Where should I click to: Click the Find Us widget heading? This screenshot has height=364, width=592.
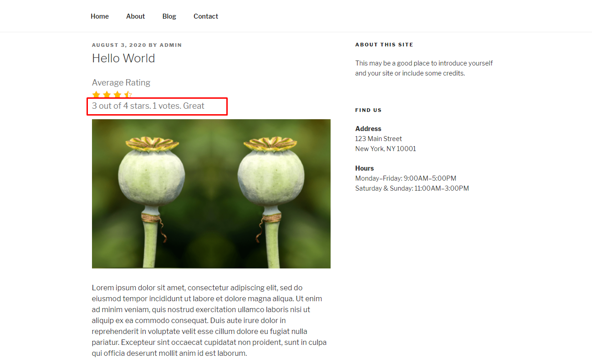(x=368, y=110)
